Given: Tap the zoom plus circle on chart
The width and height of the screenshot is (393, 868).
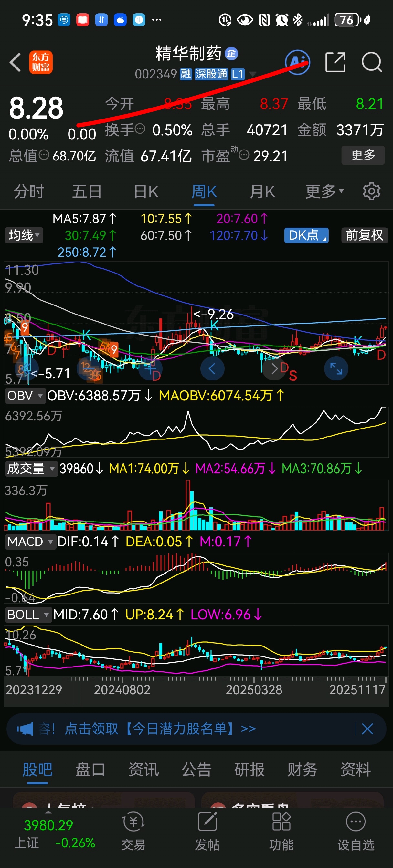Looking at the screenshot, I should [151, 368].
